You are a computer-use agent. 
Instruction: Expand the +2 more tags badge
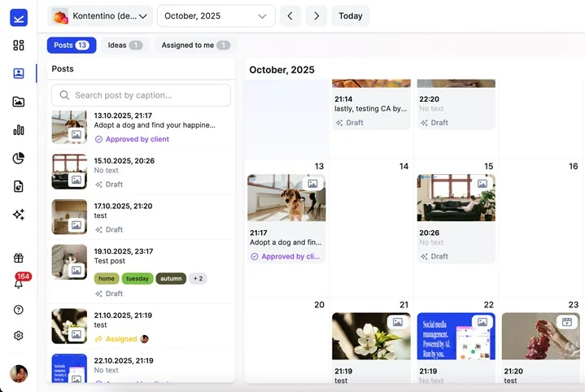[198, 279]
